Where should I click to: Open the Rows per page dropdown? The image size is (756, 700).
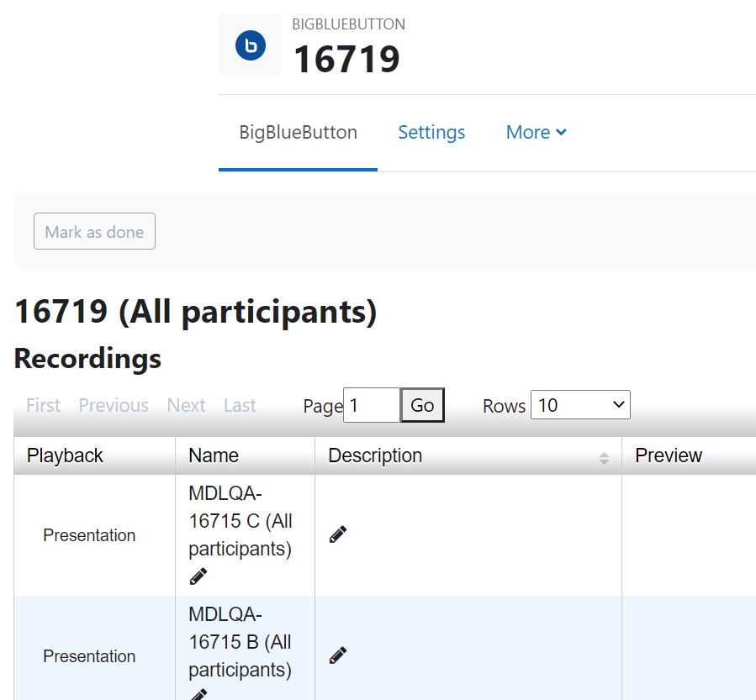point(580,405)
